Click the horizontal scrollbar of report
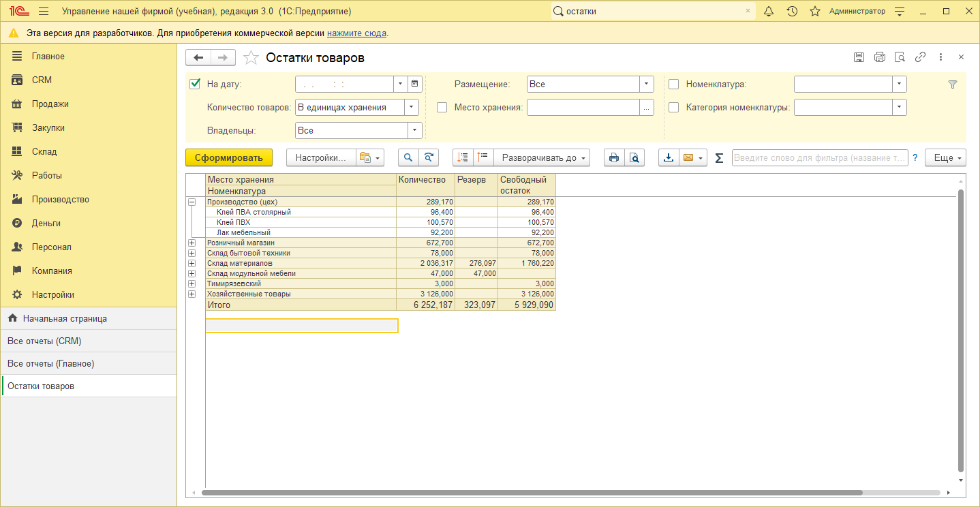The width and height of the screenshot is (980, 507). click(532, 492)
